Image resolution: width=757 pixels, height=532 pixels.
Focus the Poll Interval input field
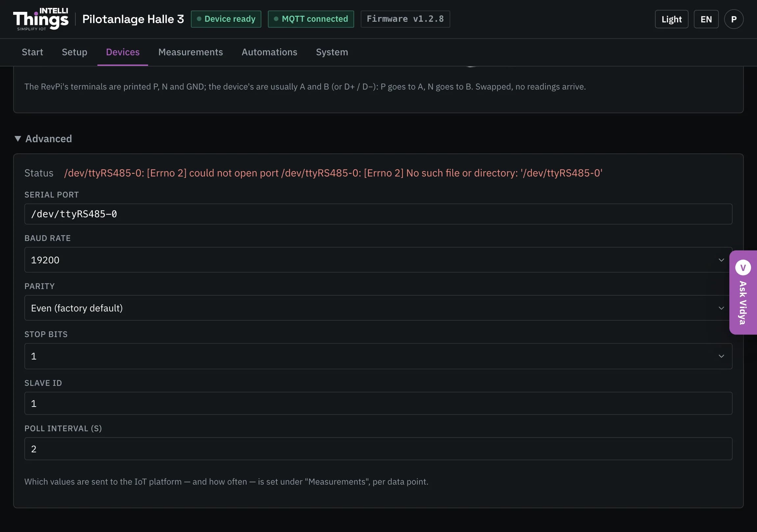click(378, 449)
